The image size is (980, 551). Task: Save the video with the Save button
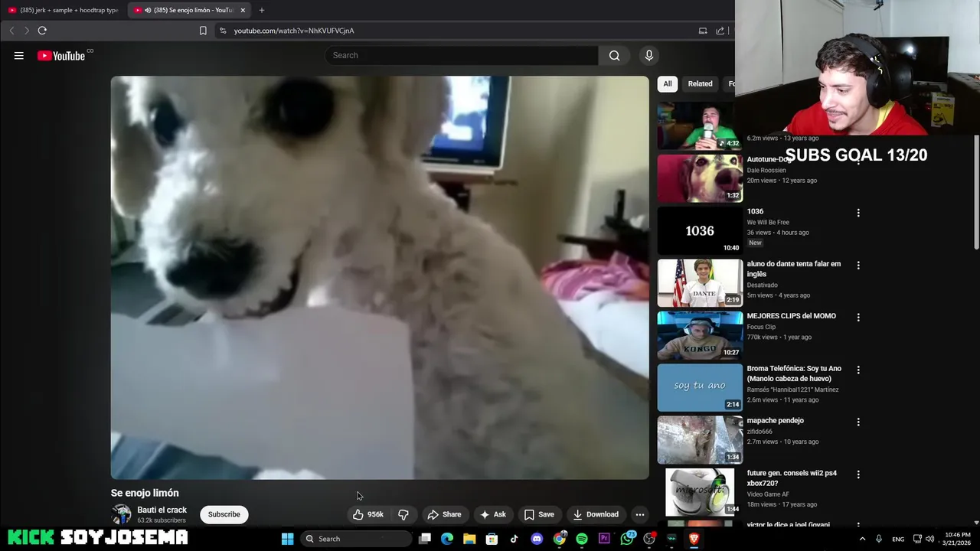coord(538,514)
